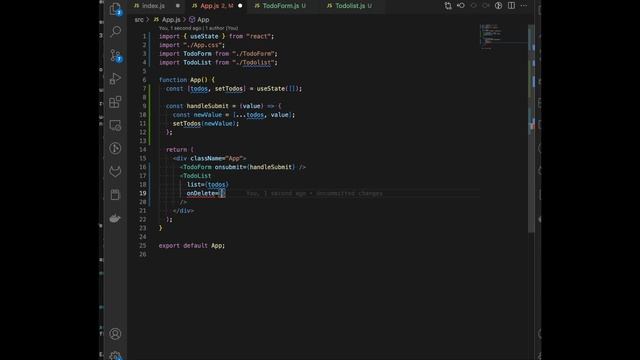Click the minimap code preview

click(491, 36)
